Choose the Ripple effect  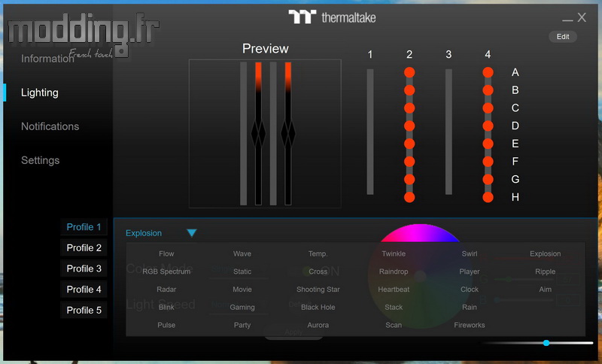(x=545, y=271)
